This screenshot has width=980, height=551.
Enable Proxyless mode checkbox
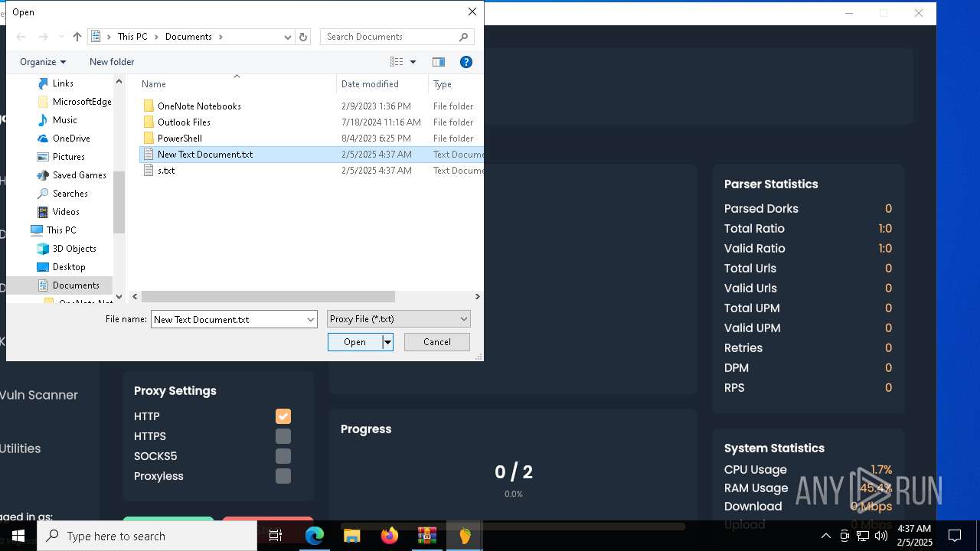283,476
